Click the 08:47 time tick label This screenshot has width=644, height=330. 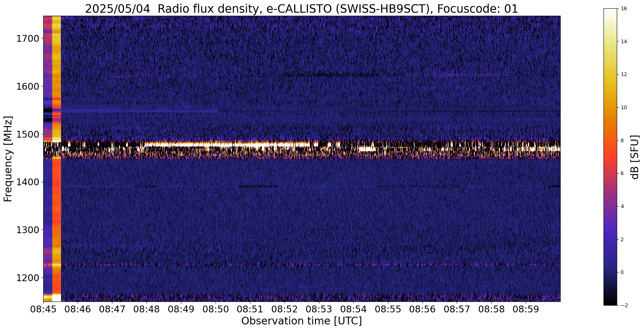[112, 309]
